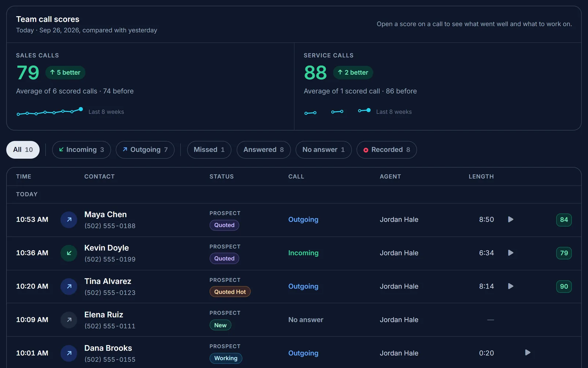
Task: Click outgoing arrow icon beside Tina Alvarez
Action: 69,286
